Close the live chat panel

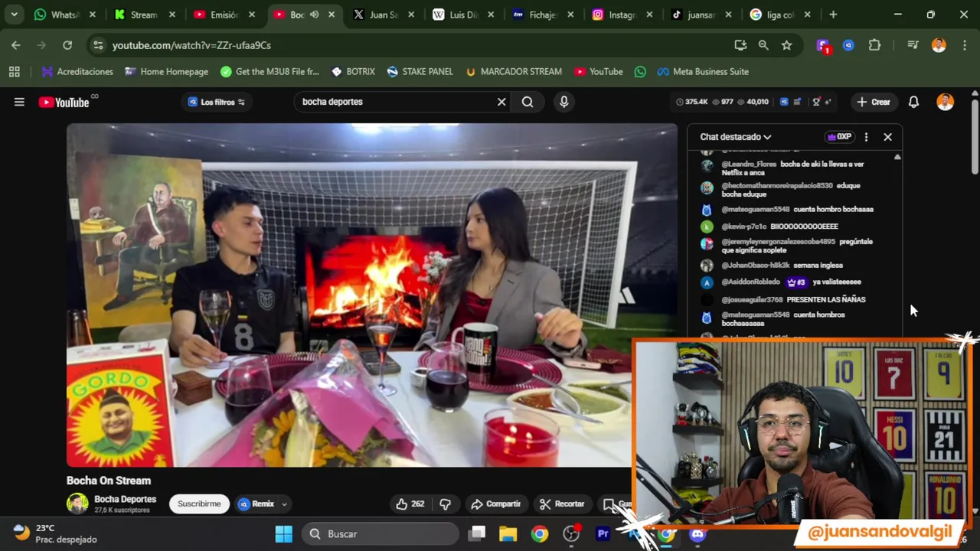[887, 137]
